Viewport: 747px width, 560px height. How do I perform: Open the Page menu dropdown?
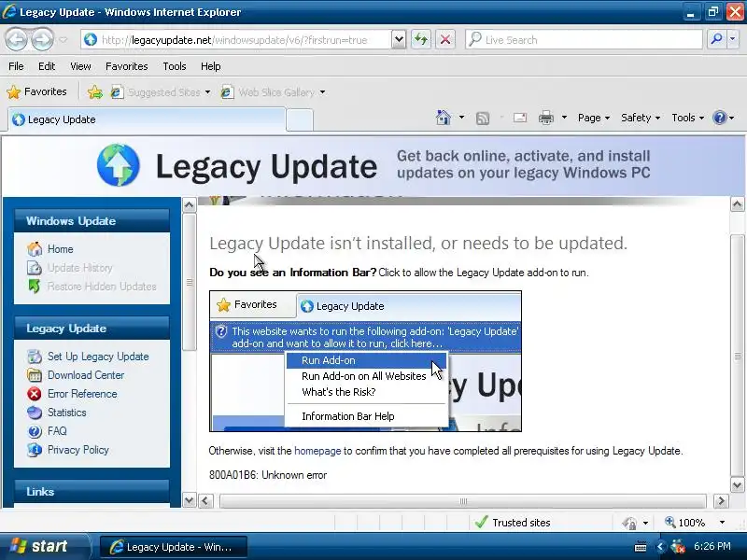pyautogui.click(x=594, y=118)
